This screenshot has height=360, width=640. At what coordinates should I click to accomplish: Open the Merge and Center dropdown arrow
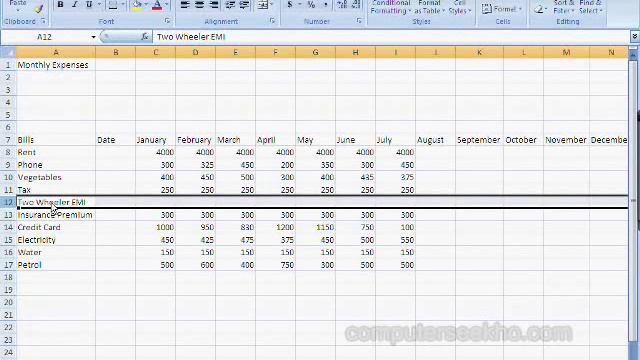pyautogui.click(x=272, y=5)
